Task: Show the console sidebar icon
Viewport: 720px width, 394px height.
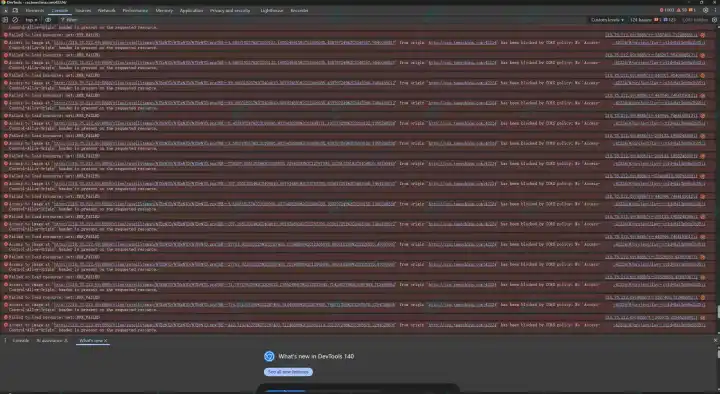Action: (x=6, y=20)
